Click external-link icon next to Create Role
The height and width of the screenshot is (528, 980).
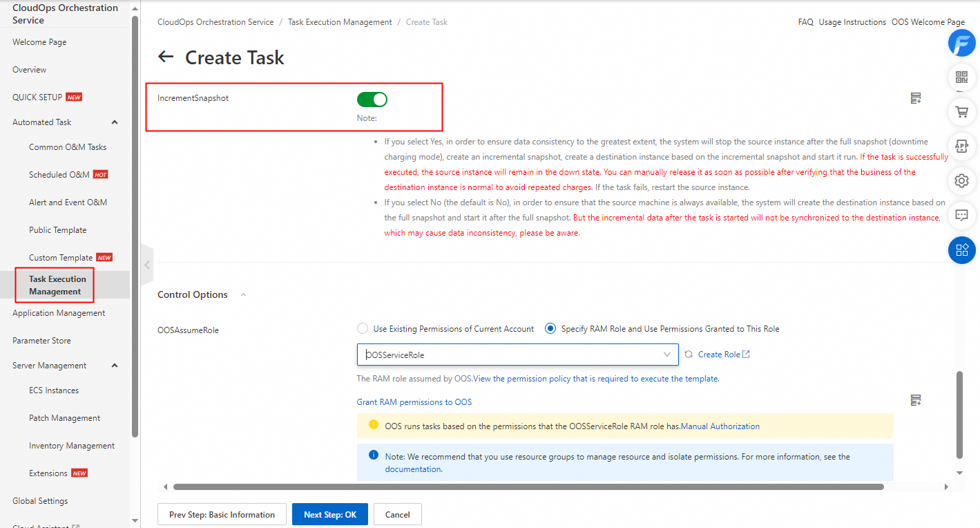[746, 355]
